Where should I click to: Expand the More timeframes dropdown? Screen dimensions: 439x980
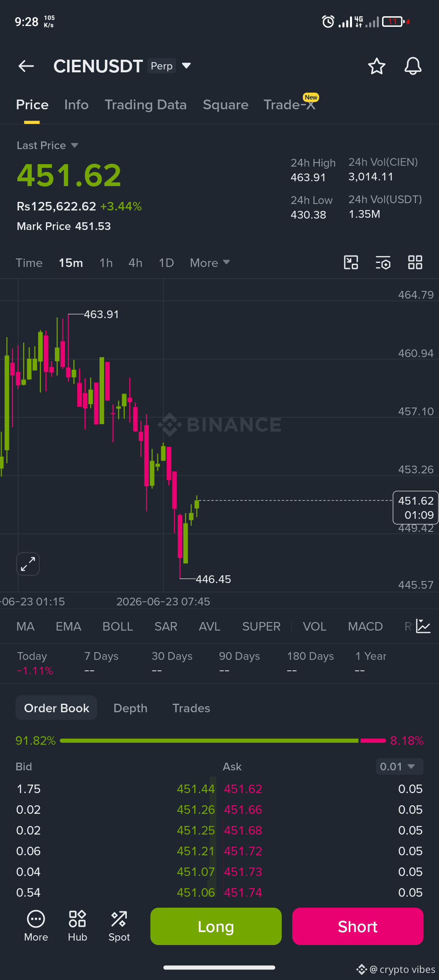point(210,263)
